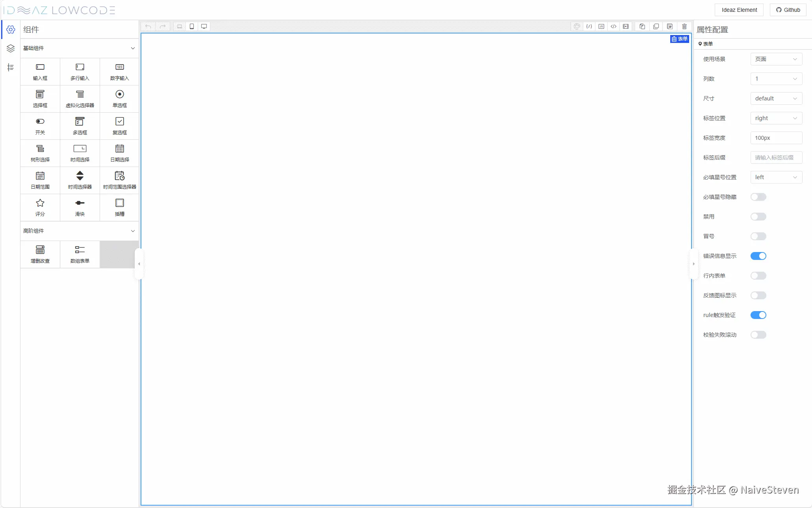This screenshot has width=812, height=508.
Task: Collapse the left panel with handle arrow
Action: click(x=139, y=264)
